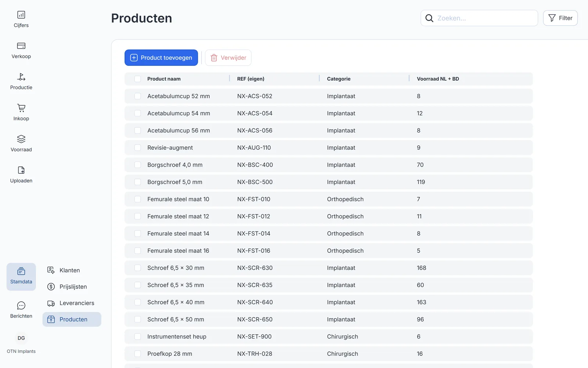Click the NX-SCR-630 reference cell
Image resolution: width=588 pixels, height=368 pixels.
(255, 268)
